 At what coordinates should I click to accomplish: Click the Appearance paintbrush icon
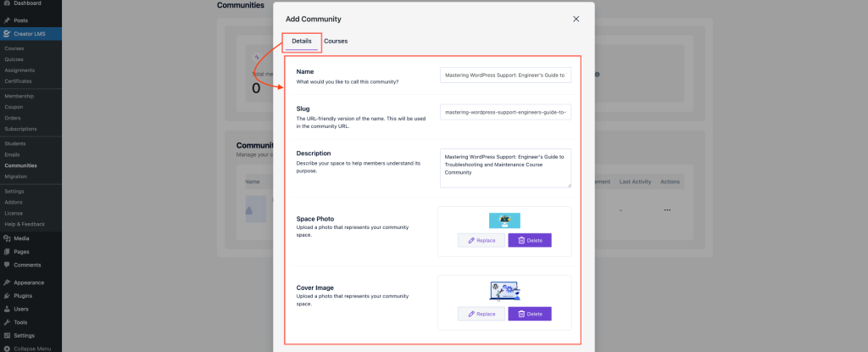click(7, 282)
